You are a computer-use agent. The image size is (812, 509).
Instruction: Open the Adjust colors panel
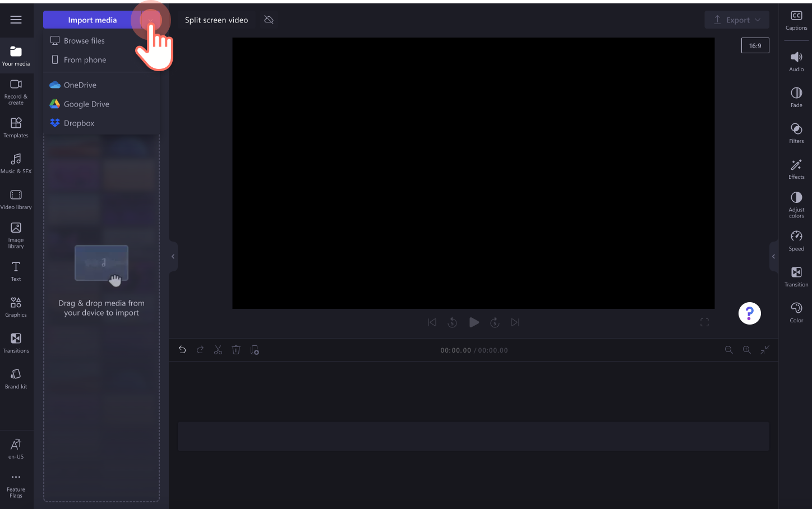796,205
